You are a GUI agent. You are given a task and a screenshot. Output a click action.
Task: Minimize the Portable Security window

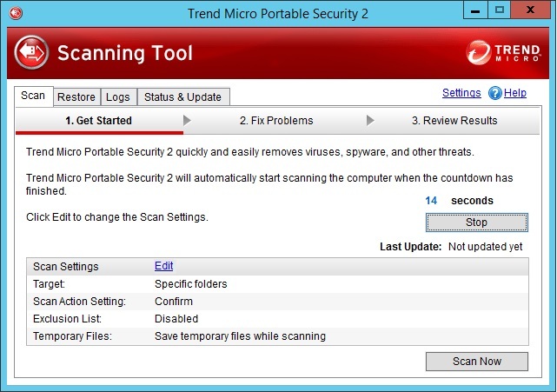tap(475, 10)
